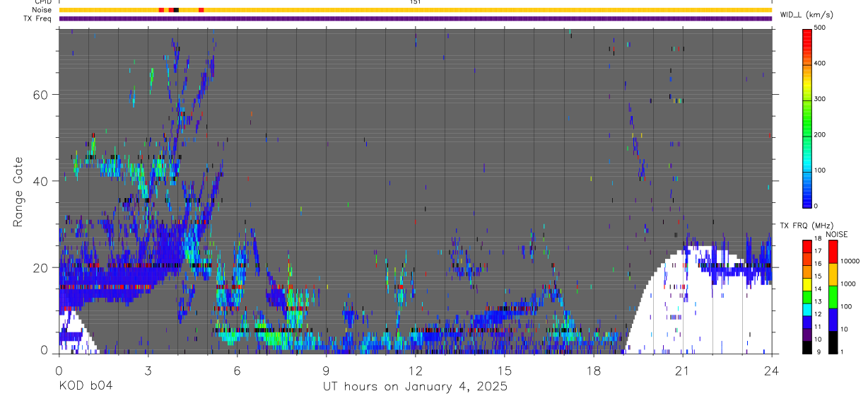Click the '9' tick on UT hours axis
Viewport: 868px width, 401px height.
point(326,371)
